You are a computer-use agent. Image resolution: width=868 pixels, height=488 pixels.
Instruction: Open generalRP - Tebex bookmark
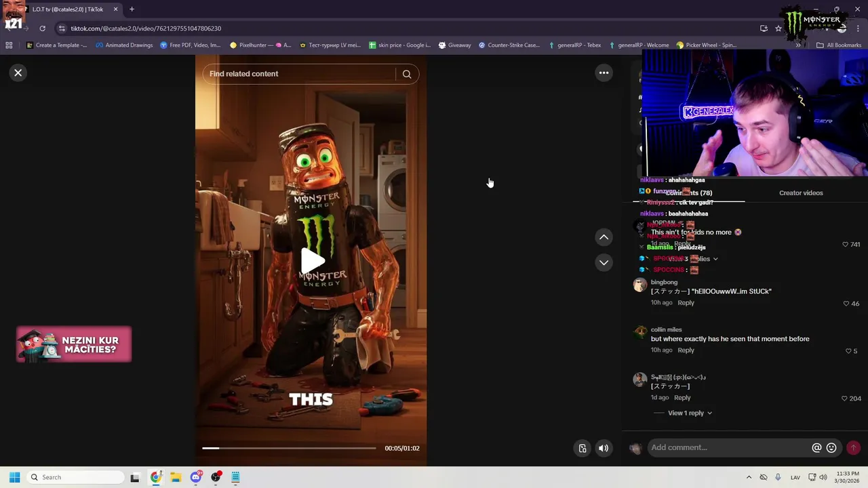[x=574, y=45]
